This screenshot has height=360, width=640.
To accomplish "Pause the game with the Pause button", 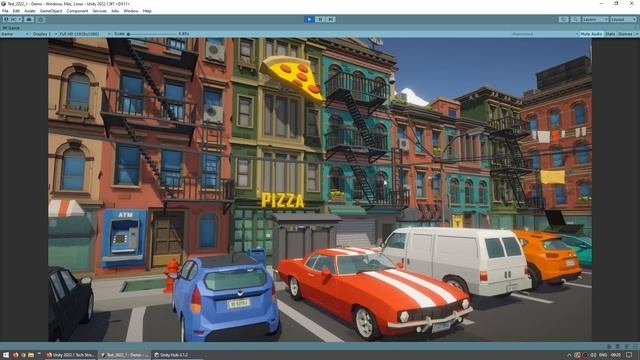I will [320, 19].
